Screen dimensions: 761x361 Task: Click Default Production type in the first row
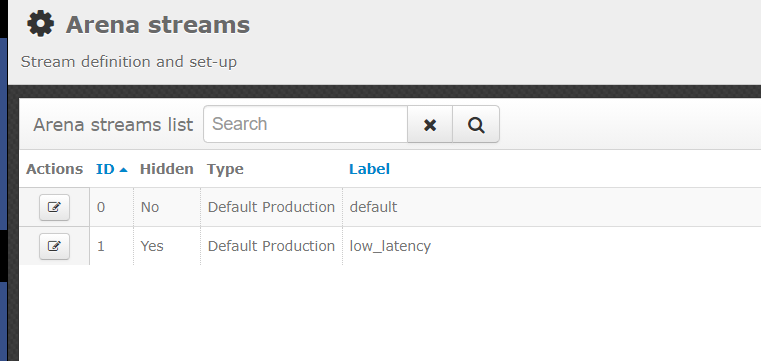[x=271, y=207]
